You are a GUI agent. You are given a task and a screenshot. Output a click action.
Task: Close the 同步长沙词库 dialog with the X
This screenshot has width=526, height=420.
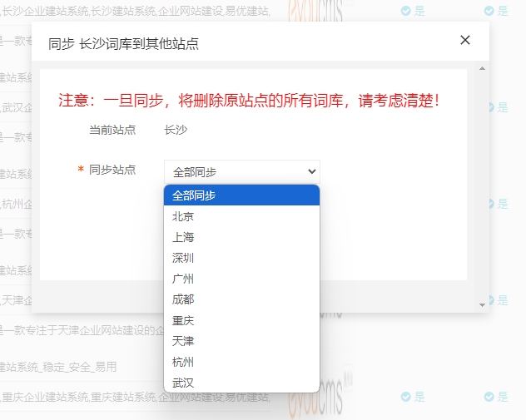coord(465,40)
